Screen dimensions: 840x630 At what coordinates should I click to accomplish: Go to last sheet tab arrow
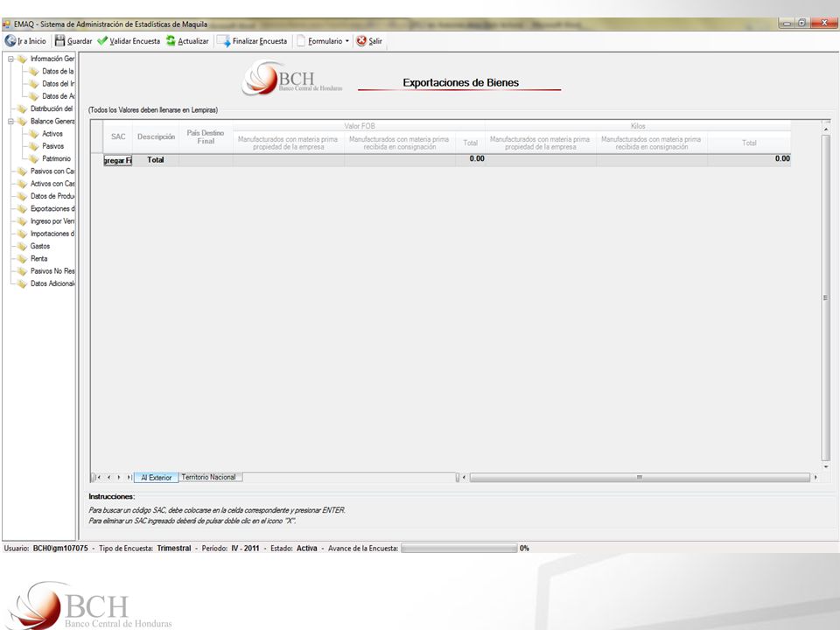129,477
